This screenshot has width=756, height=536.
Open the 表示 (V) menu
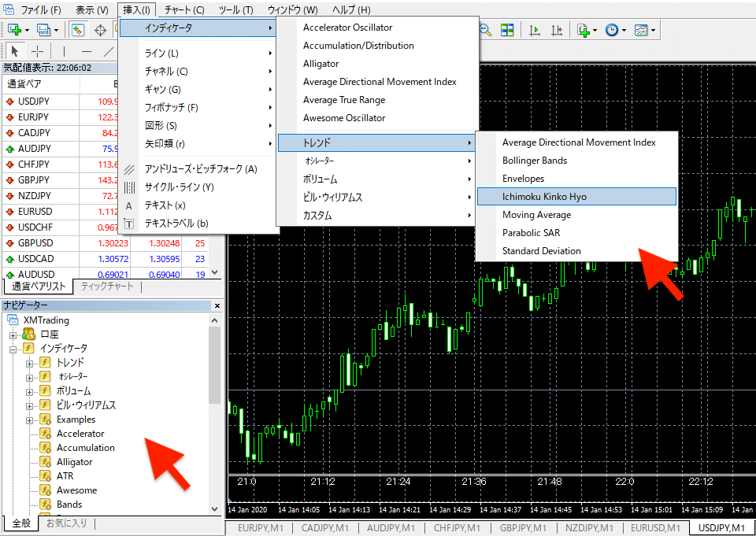[x=92, y=9]
